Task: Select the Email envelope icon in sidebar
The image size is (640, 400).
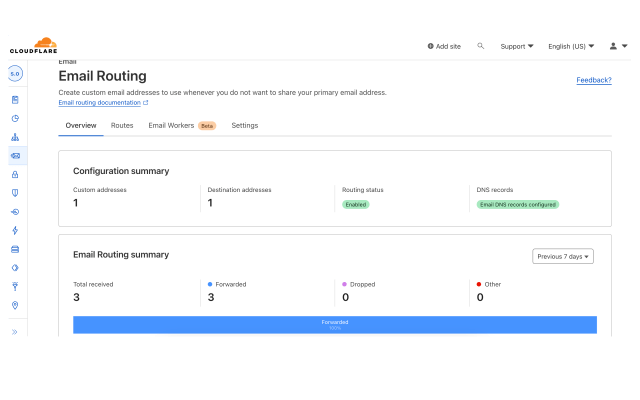Action: click(x=16, y=156)
